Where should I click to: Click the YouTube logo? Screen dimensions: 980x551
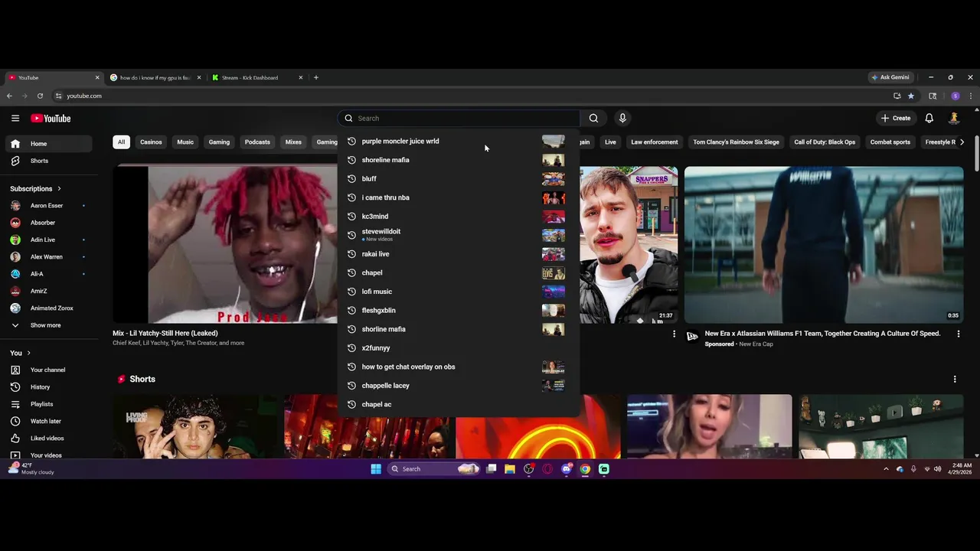click(51, 118)
